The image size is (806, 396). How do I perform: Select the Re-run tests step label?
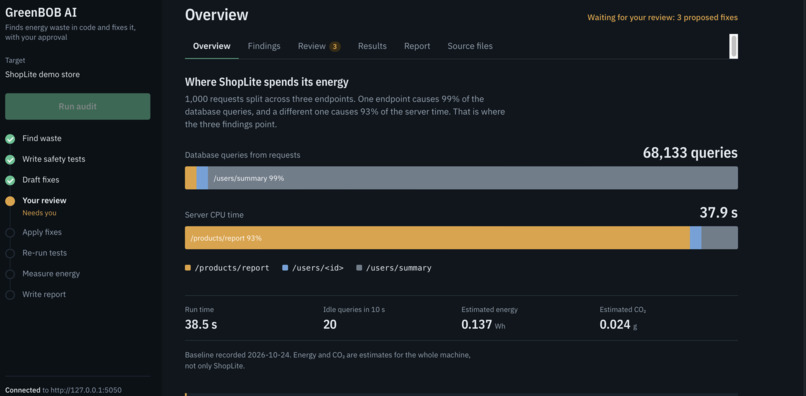[44, 253]
